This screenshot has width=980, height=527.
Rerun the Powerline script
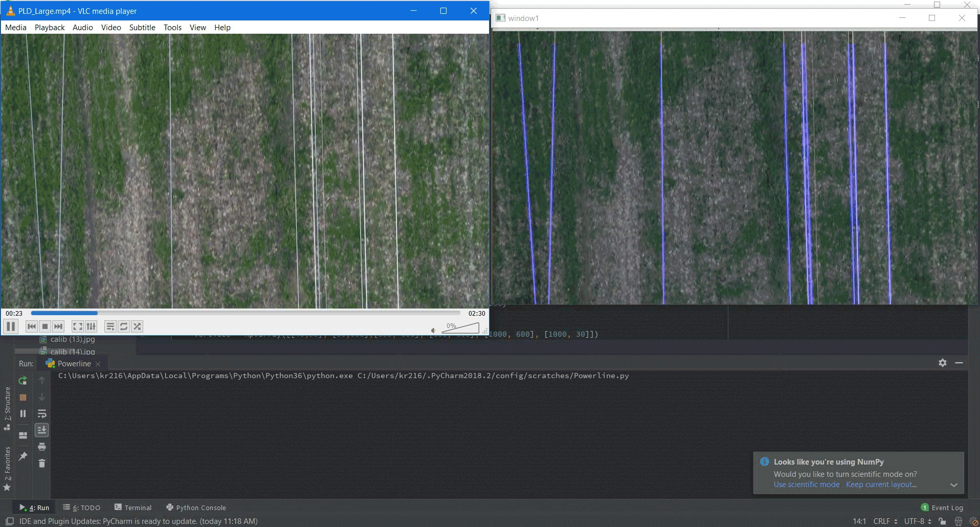23,381
